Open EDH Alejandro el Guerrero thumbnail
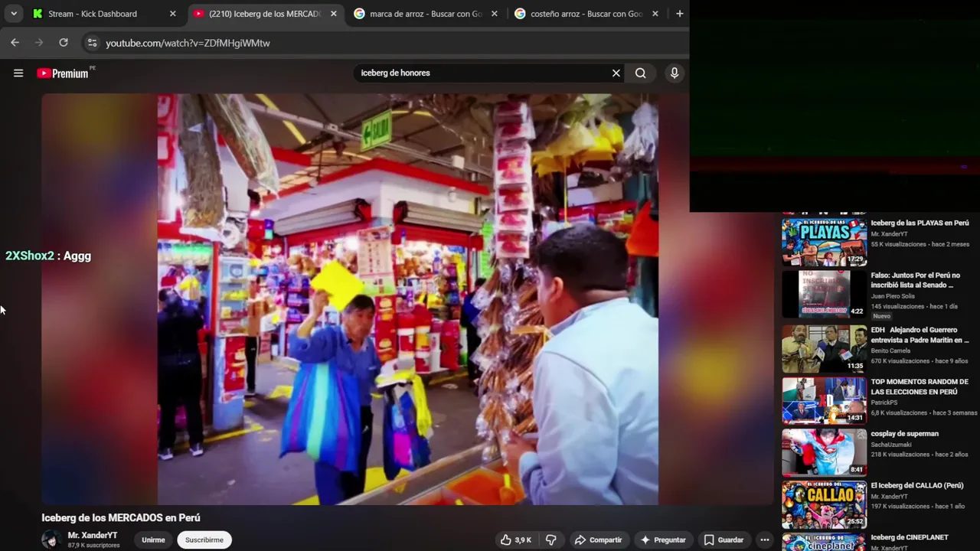 click(824, 348)
